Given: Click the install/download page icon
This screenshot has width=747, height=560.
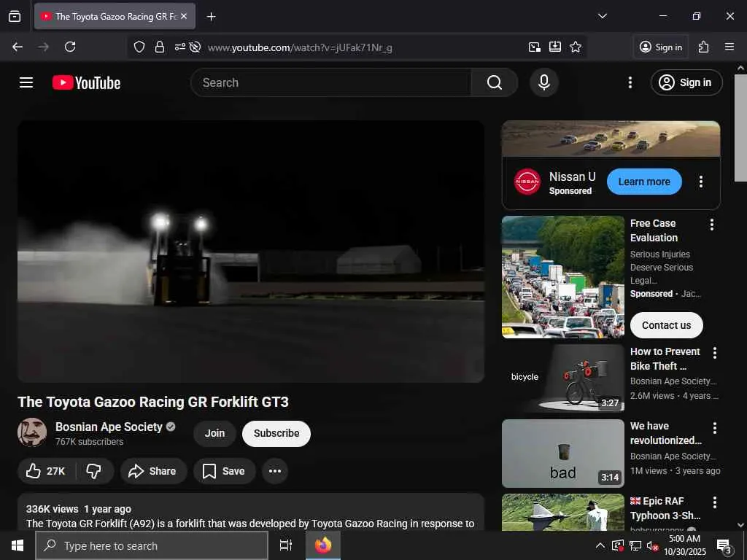Looking at the screenshot, I should click(555, 47).
